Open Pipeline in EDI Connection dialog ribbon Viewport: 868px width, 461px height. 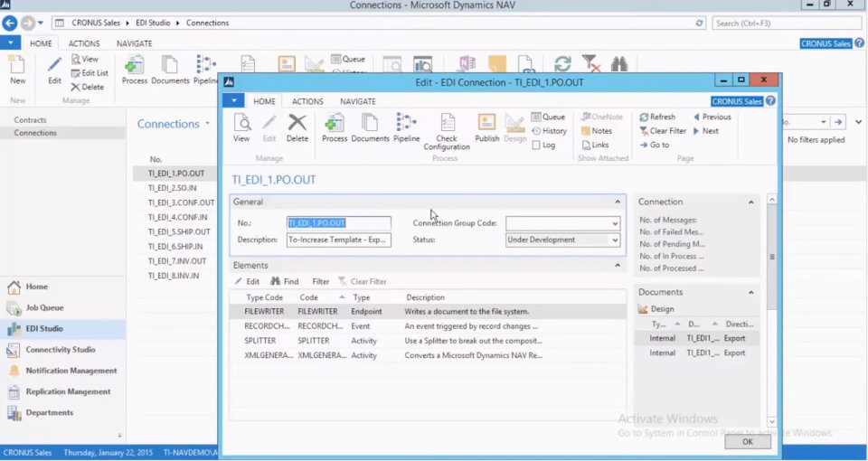(406, 127)
